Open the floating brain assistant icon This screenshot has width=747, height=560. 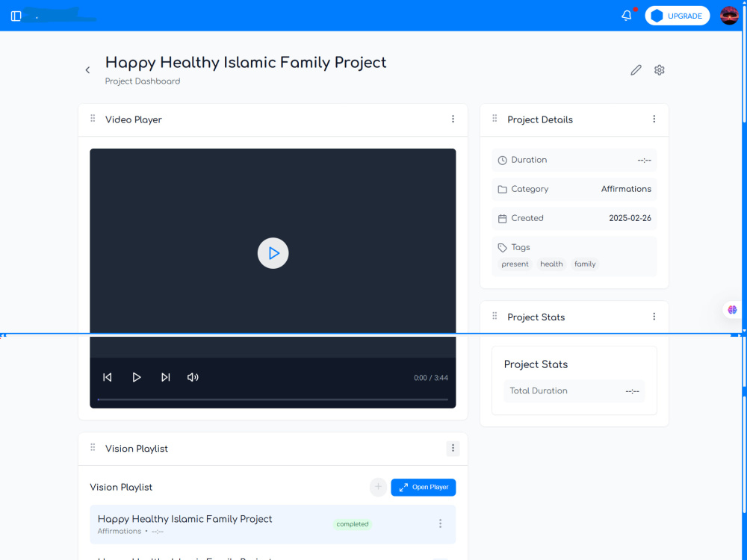tap(732, 310)
